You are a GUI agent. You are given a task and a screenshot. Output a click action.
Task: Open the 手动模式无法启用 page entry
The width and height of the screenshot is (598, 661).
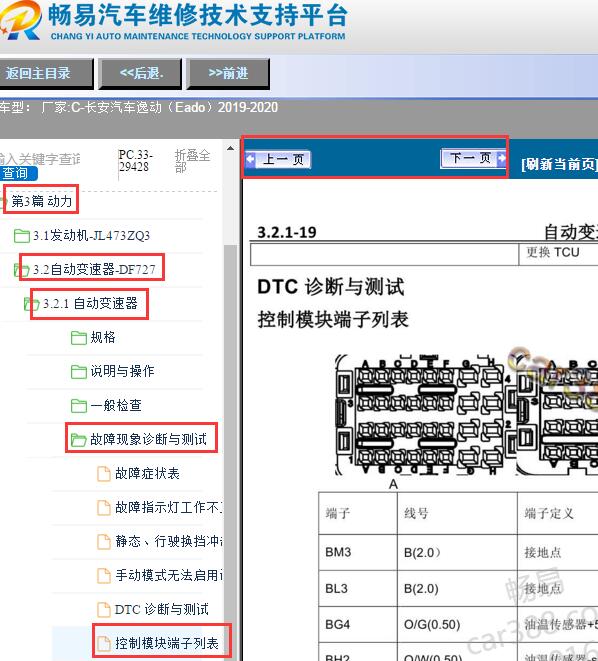pyautogui.click(x=169, y=575)
